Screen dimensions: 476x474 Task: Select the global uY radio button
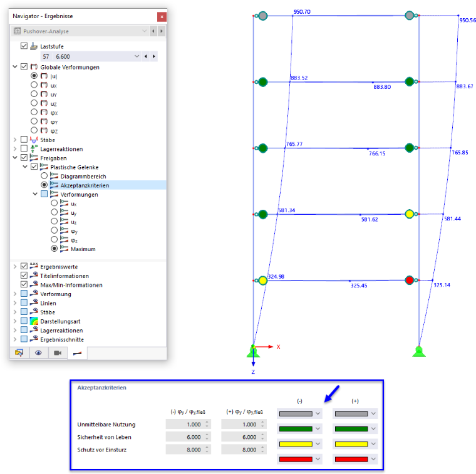(x=34, y=94)
